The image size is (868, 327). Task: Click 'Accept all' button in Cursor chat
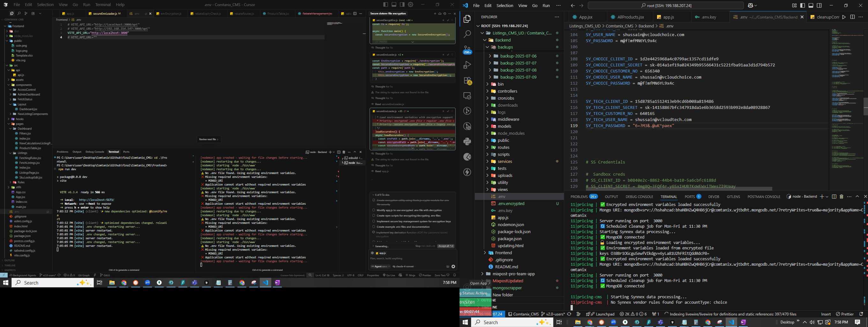pyautogui.click(x=446, y=246)
